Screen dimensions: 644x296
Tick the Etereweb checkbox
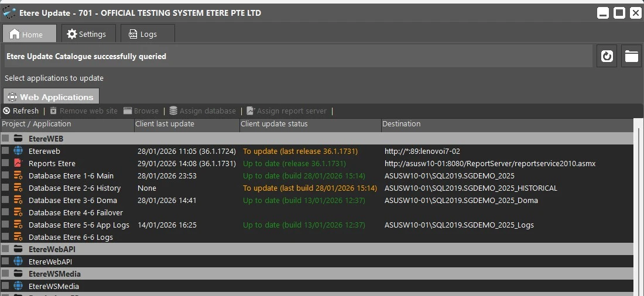pyautogui.click(x=5, y=151)
